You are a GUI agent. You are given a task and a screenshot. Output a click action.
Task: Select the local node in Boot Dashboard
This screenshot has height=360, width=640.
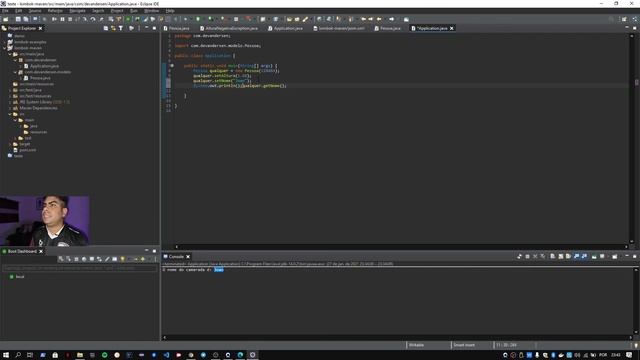[20, 277]
